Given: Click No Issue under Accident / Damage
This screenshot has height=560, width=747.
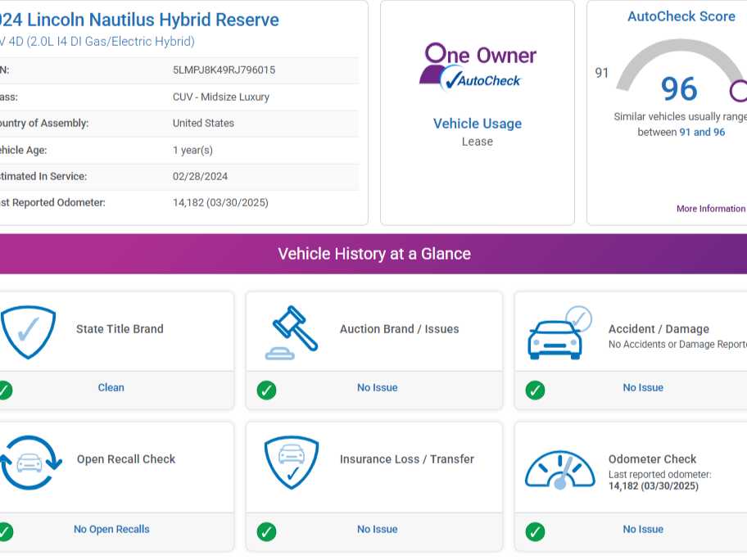Looking at the screenshot, I should click(x=643, y=387).
